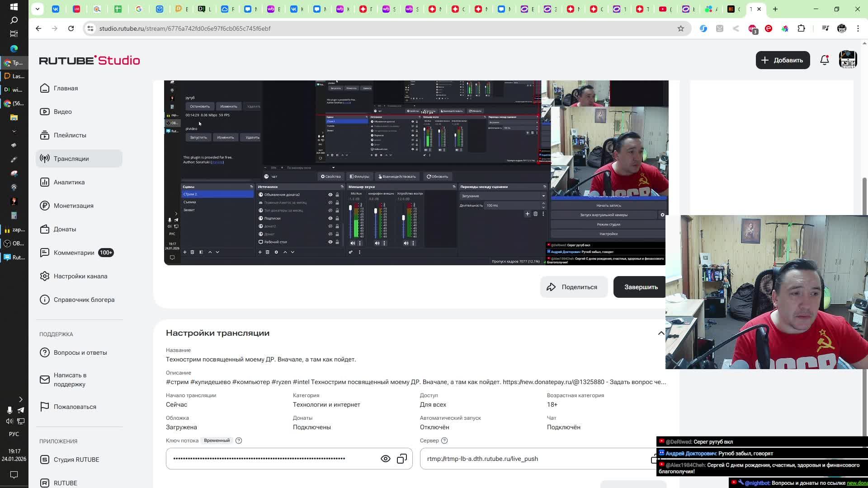Expand hidden taskbar icons chevron
The height and width of the screenshot is (488, 868).
click(20, 399)
